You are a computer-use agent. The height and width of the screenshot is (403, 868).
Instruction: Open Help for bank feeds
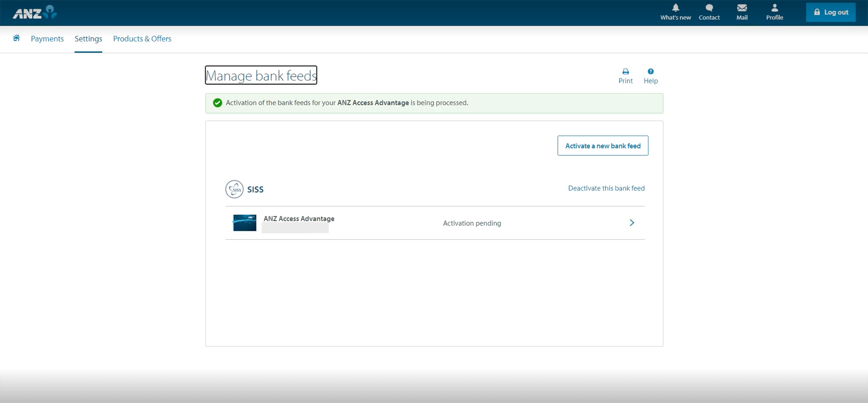click(651, 76)
